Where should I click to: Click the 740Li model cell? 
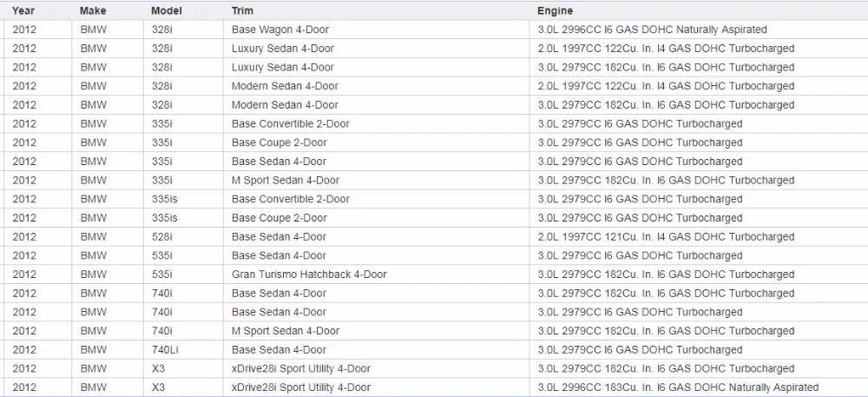pos(183,349)
